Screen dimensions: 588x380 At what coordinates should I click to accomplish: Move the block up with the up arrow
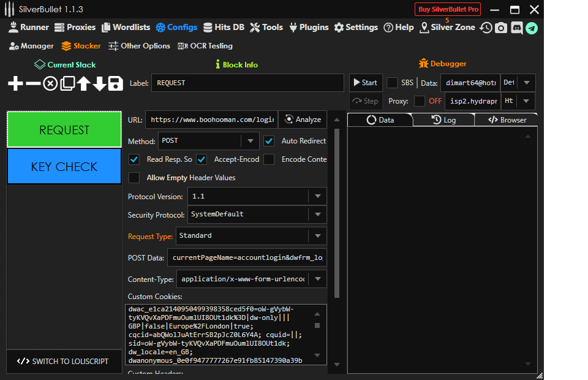click(x=83, y=84)
